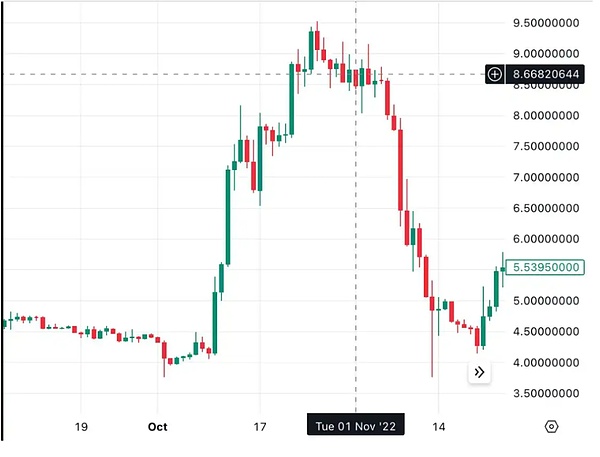Click the 9.00000000 price scale label
Screen dimensions: 600x457
coord(546,53)
